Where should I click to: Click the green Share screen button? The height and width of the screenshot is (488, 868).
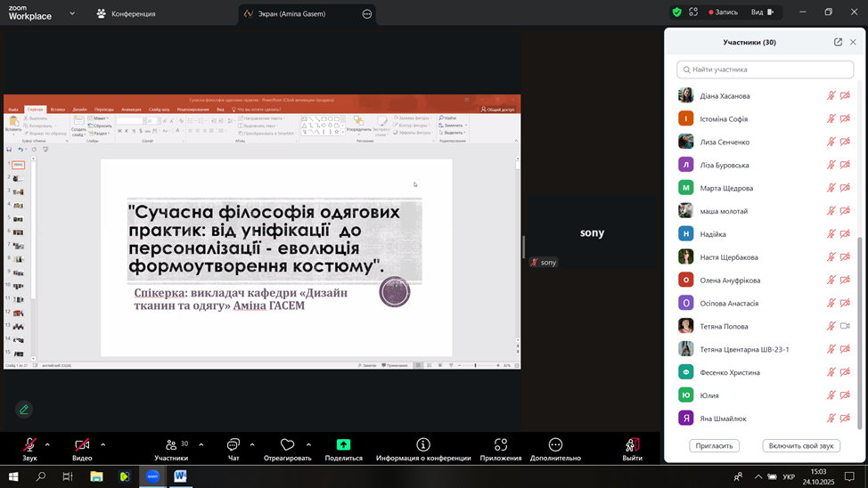343,444
